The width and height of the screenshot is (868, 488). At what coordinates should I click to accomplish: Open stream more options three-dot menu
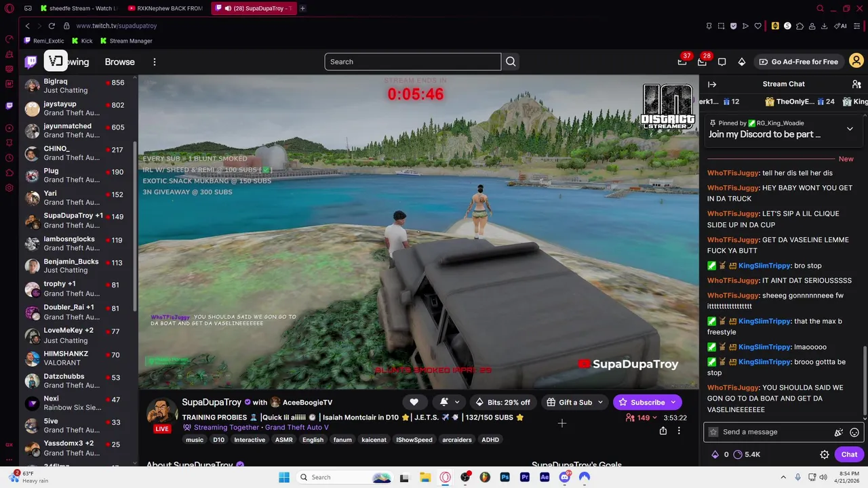click(x=679, y=430)
